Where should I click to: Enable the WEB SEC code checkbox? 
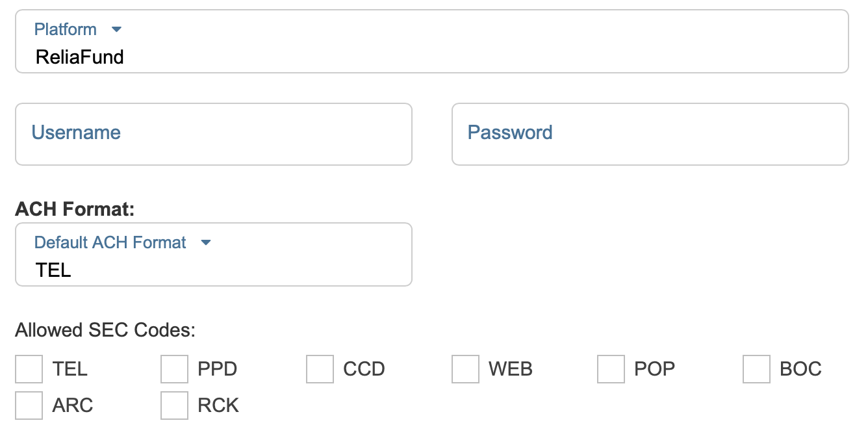[x=465, y=369]
